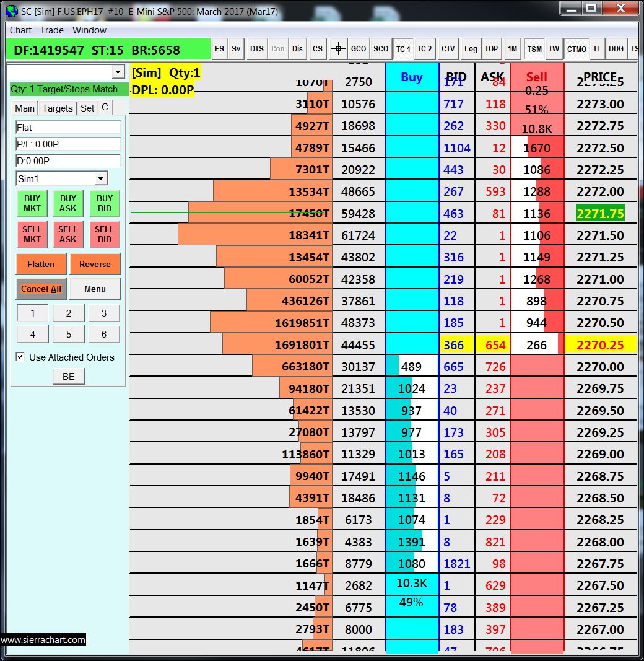Switch to the Set tab
644x661 pixels.
pyautogui.click(x=87, y=108)
